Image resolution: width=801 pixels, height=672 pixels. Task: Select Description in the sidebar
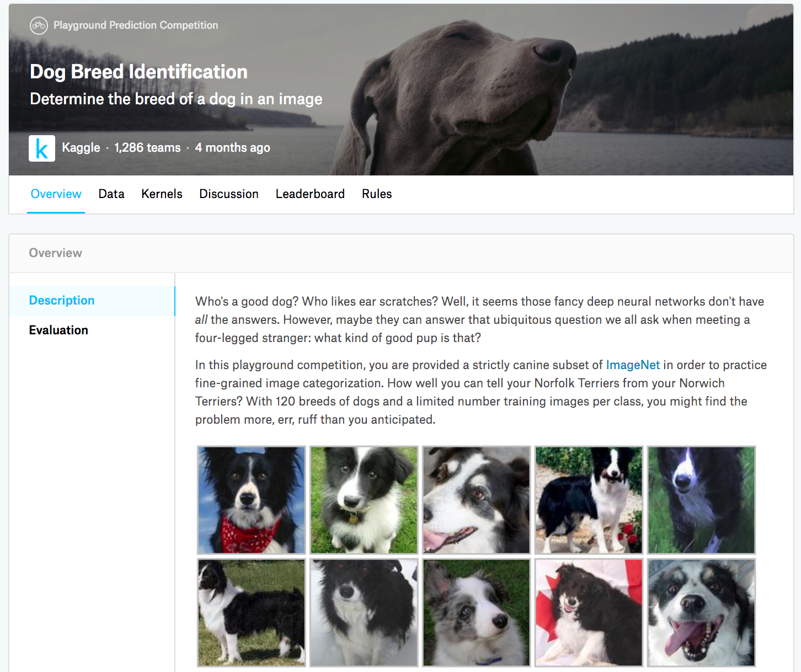62,301
